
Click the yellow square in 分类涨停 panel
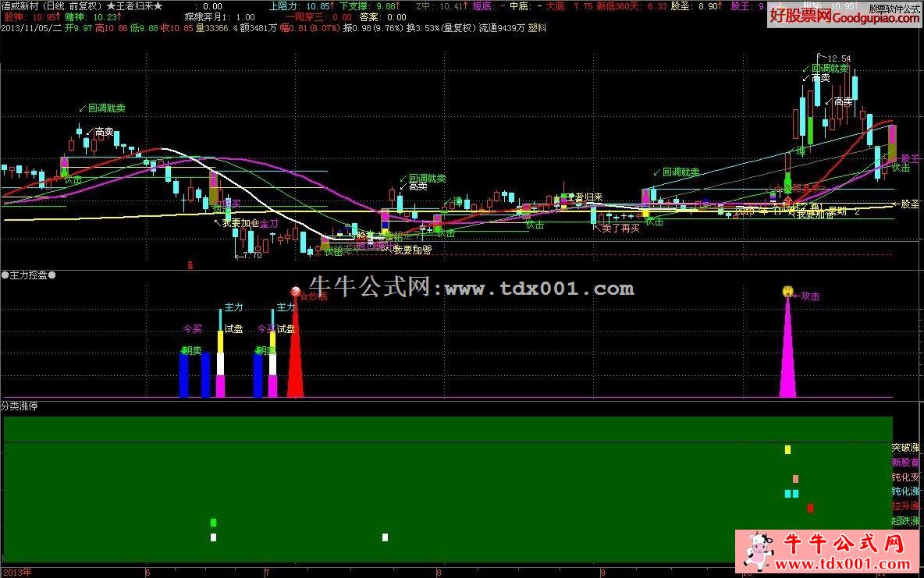[787, 449]
